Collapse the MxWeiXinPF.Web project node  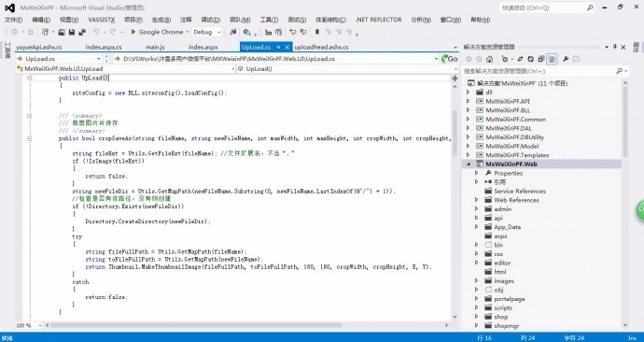[x=468, y=164]
